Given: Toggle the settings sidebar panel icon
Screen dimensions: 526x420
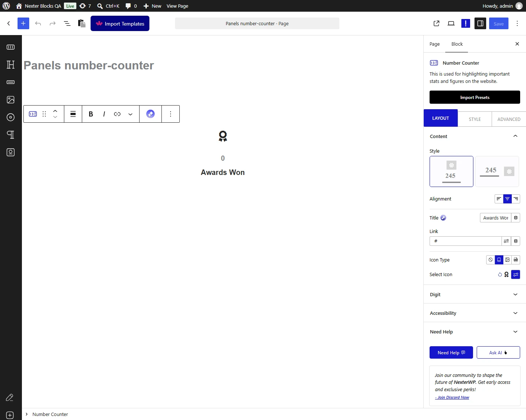Looking at the screenshot, I should click(480, 23).
